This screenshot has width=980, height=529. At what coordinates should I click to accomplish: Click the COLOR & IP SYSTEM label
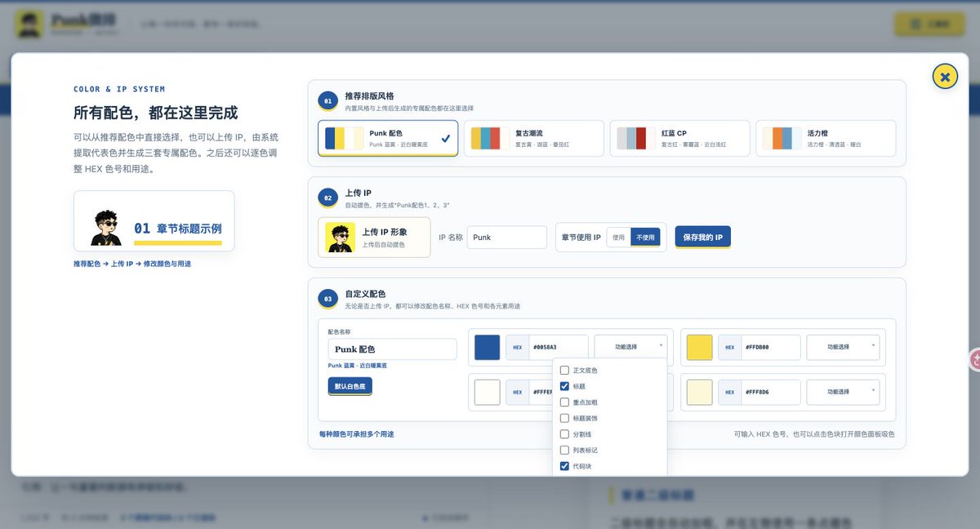point(119,89)
